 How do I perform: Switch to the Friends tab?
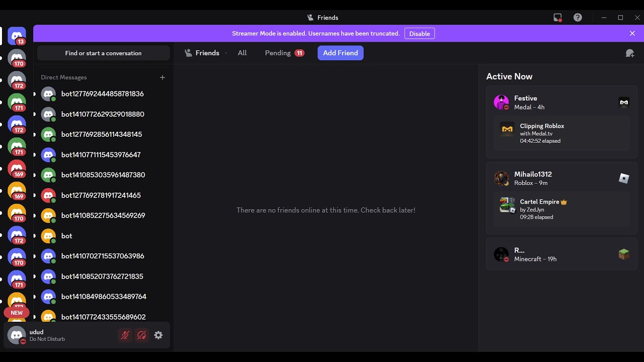[202, 53]
